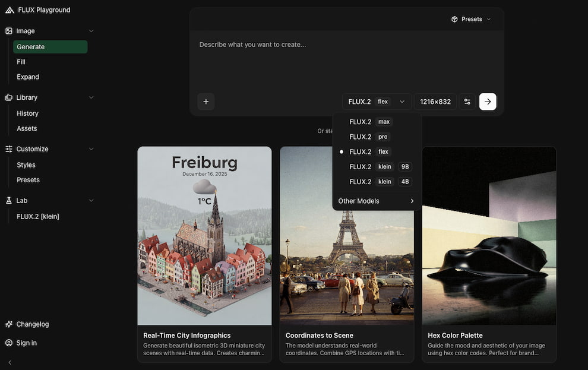
Task: Select FLUX.2 pro model
Action: pos(376,137)
